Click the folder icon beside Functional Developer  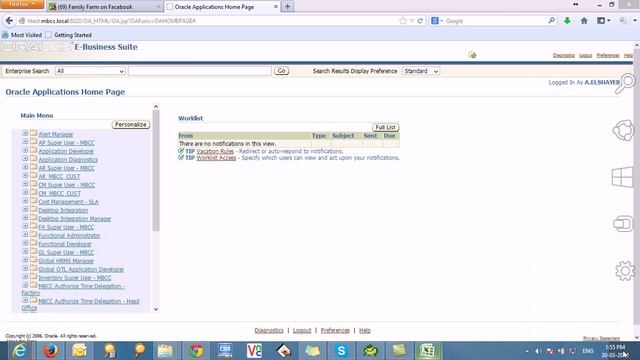(x=33, y=243)
